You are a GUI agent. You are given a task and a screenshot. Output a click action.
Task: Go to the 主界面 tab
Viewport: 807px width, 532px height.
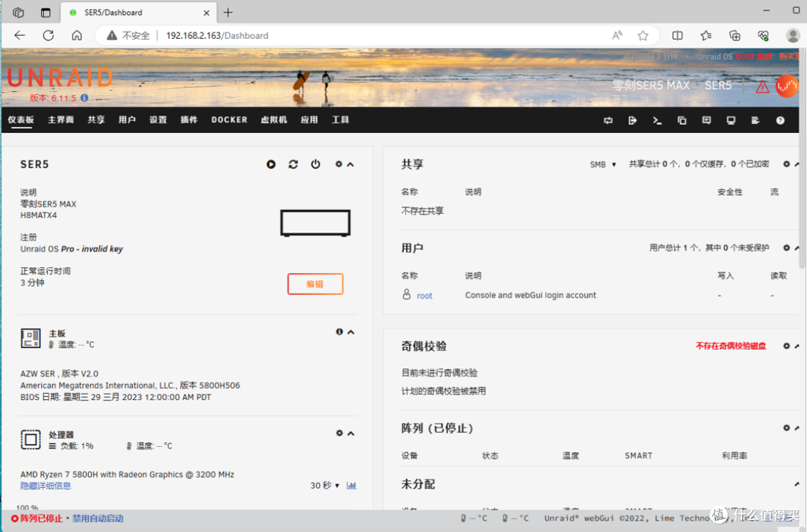pos(61,120)
